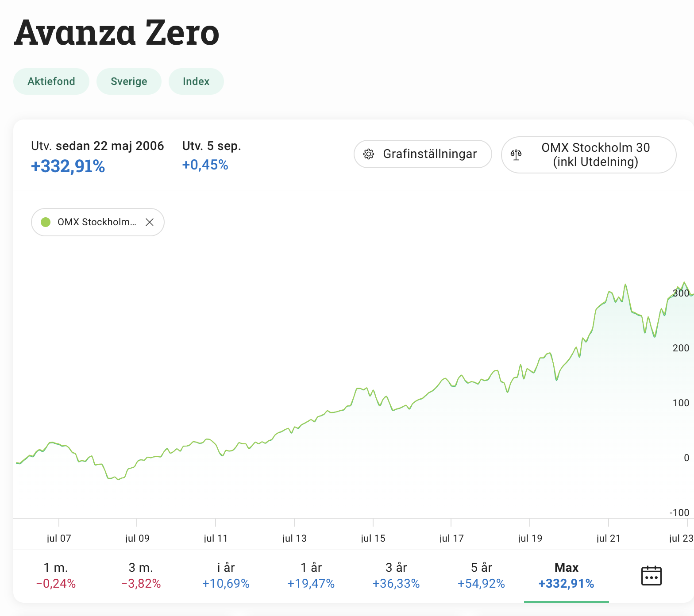Open OMX Stockholm 30 comparison selector
Viewport: 694px width, 616px height.
click(589, 155)
